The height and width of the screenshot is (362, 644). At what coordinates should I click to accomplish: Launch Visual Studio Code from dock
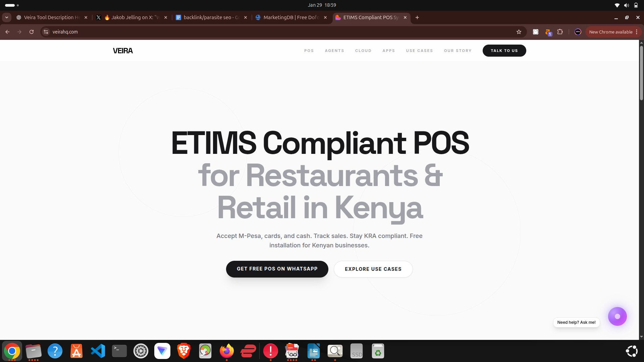point(98,351)
